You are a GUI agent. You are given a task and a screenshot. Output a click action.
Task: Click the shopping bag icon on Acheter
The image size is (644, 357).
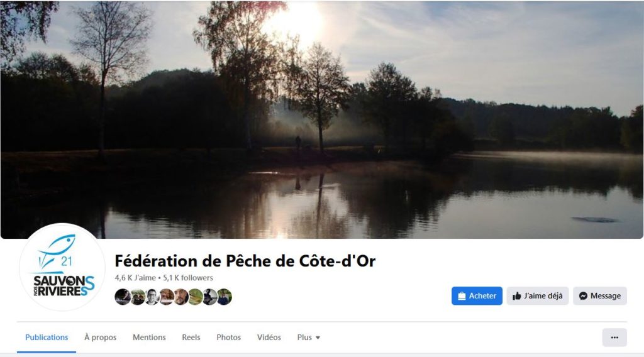pos(462,296)
